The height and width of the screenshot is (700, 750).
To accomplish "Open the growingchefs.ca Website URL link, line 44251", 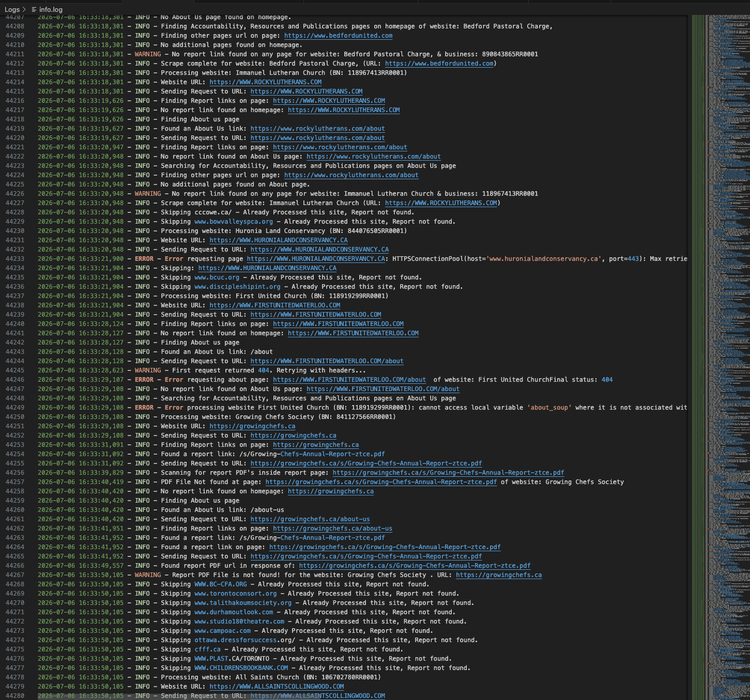I will [252, 426].
